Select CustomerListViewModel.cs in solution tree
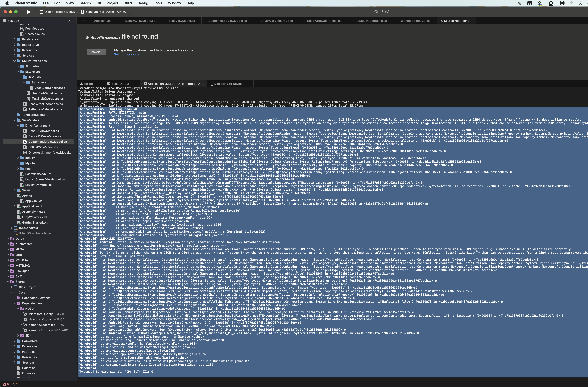Image resolution: width=588 pixels, height=387 pixels. tap(47, 142)
